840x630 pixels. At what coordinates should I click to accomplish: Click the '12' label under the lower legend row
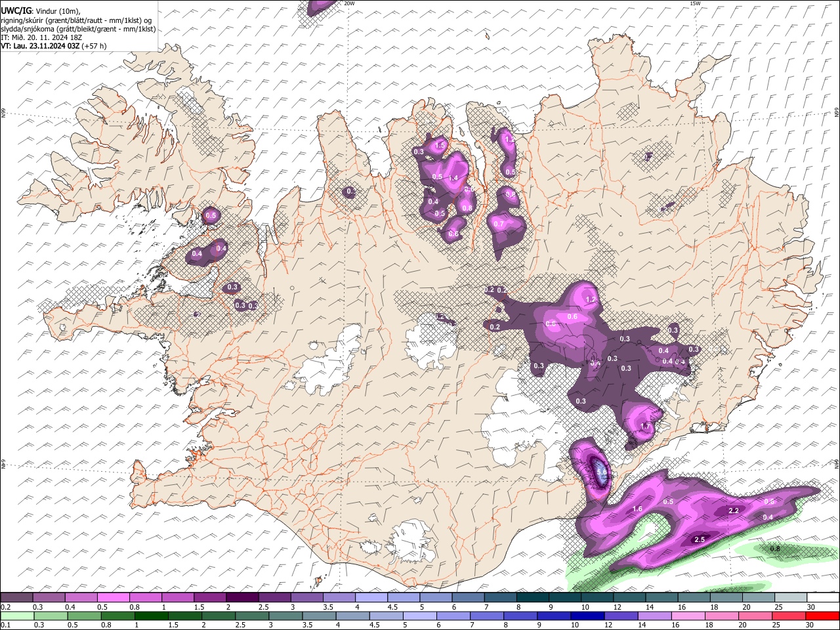pos(608,625)
